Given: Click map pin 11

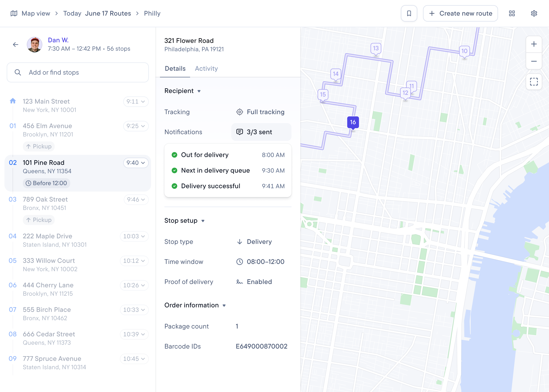Looking at the screenshot, I should pyautogui.click(x=412, y=86).
